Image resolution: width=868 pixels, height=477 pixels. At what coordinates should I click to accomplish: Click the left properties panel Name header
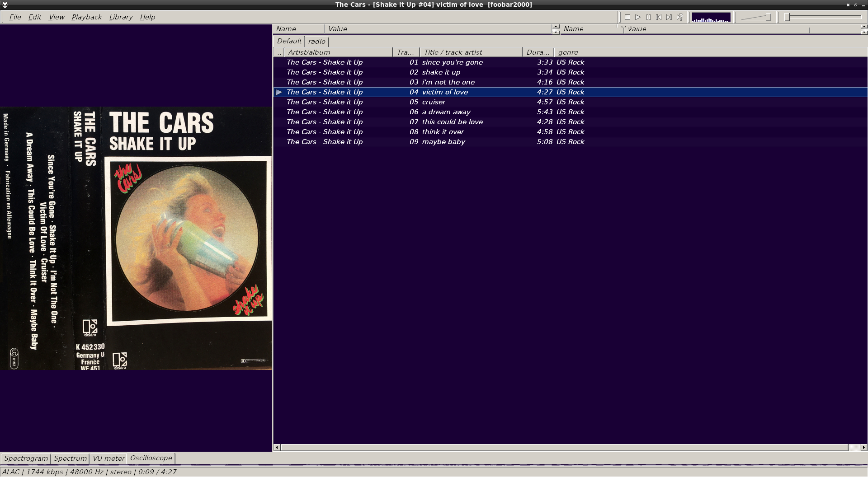click(x=299, y=29)
